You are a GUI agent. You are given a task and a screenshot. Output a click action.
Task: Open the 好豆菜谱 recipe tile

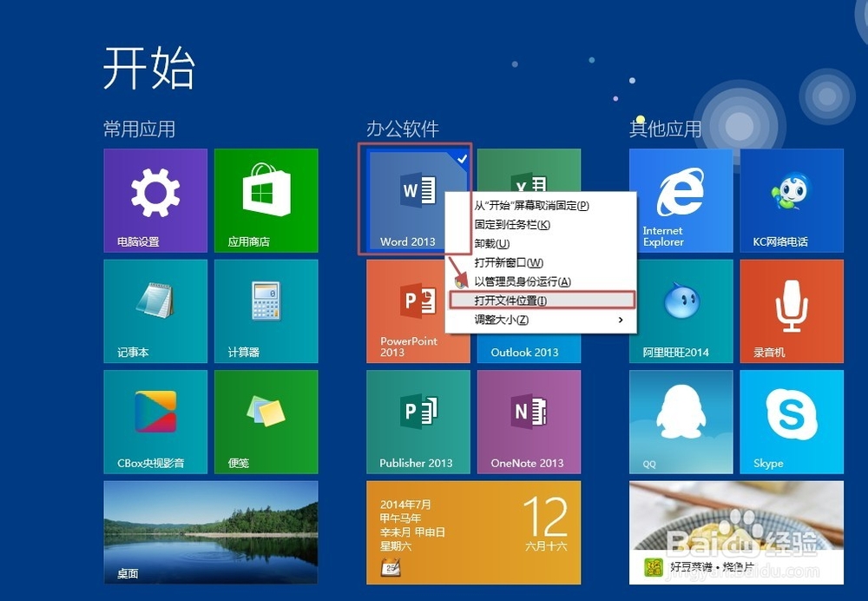click(x=737, y=532)
